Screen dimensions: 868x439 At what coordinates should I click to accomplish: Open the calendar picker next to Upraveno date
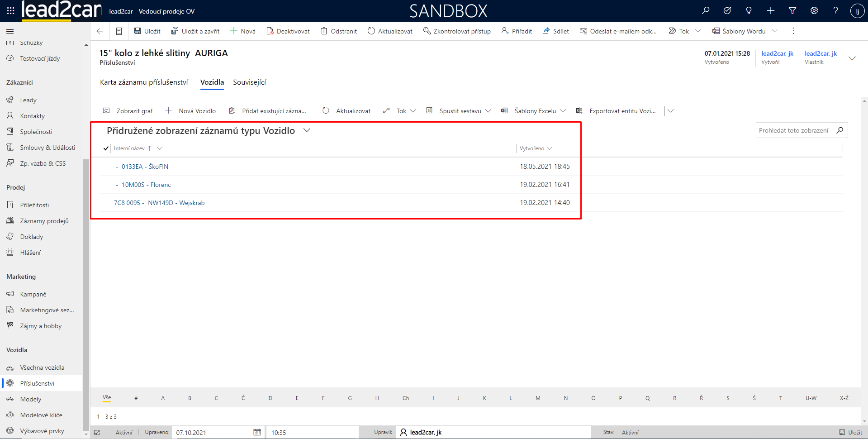pos(257,432)
